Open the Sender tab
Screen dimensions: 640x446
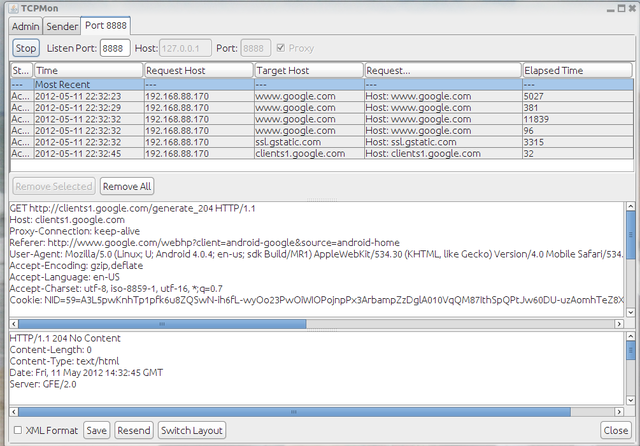(x=62, y=26)
